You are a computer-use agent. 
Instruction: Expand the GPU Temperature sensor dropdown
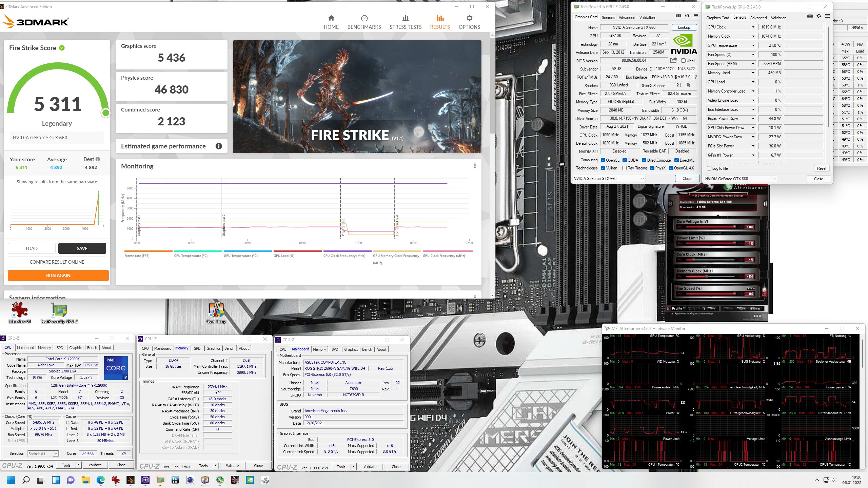coord(753,45)
